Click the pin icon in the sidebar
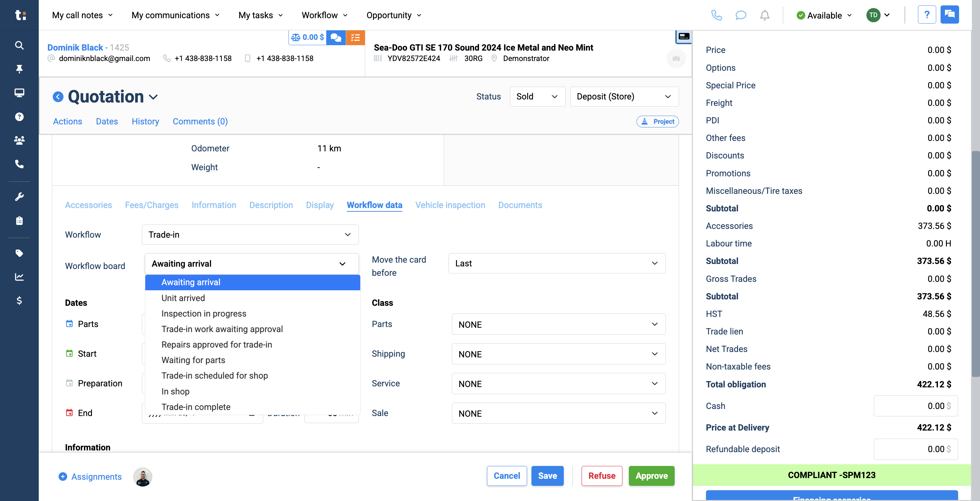980x501 pixels. pyautogui.click(x=19, y=69)
